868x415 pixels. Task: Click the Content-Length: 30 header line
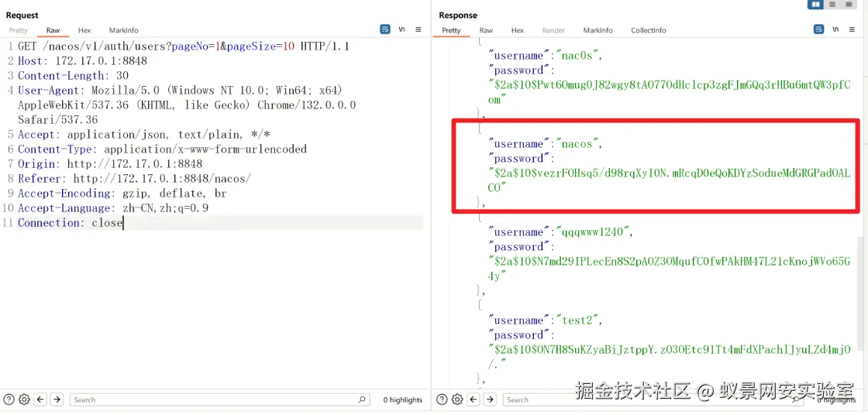click(73, 76)
